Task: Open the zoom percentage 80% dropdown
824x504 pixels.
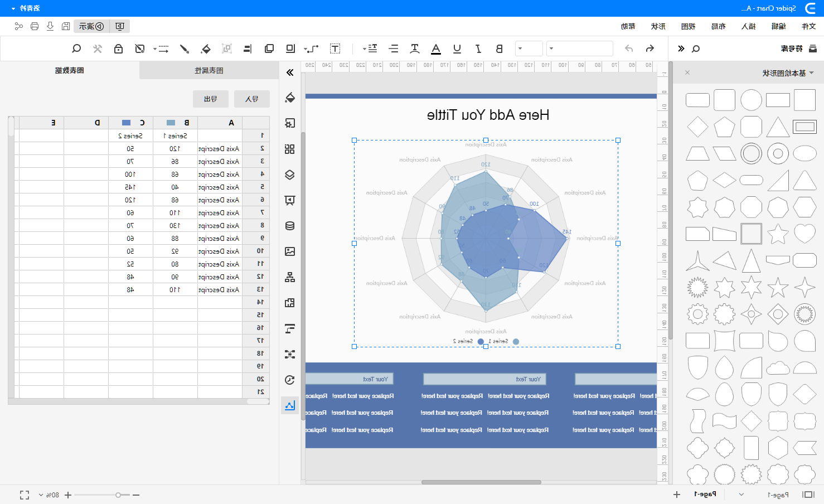Action: tap(49, 495)
